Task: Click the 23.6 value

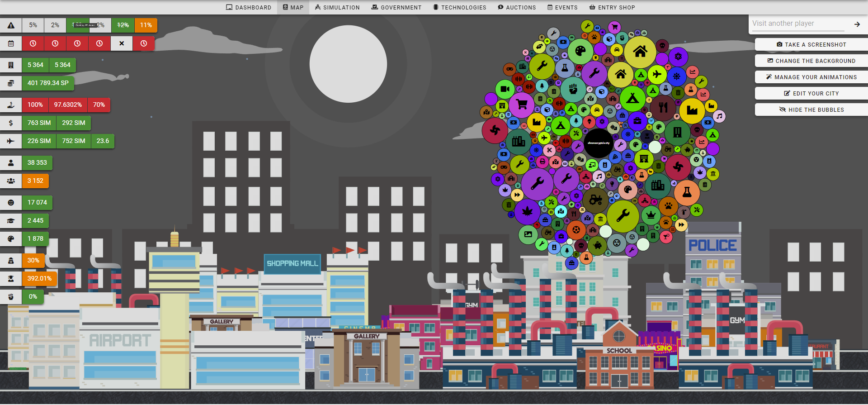Action: pos(103,141)
